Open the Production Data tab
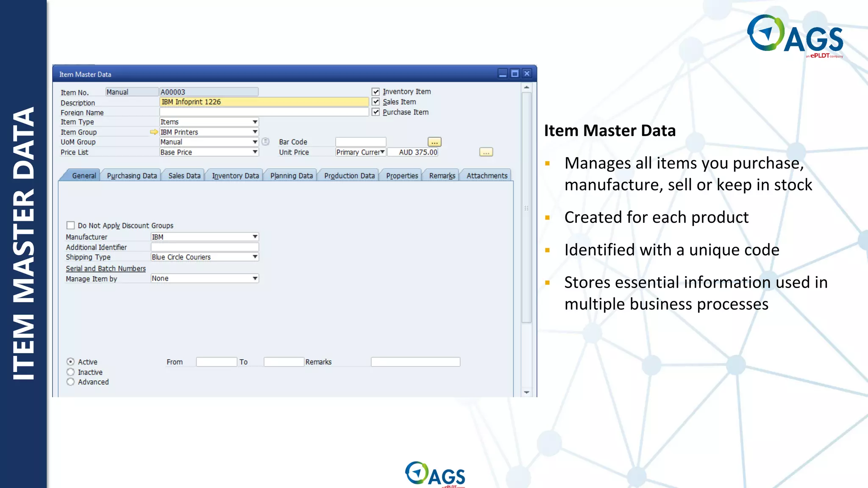868x488 pixels. coord(350,176)
